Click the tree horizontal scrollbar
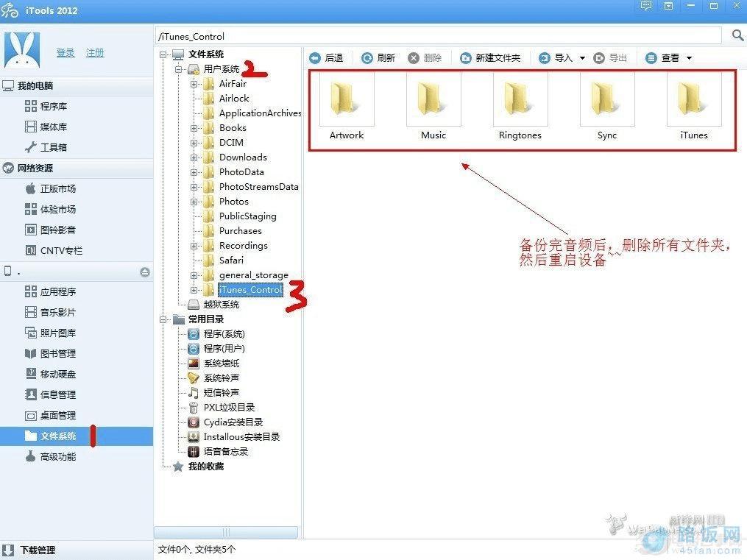Image resolution: width=747 pixels, height=560 pixels. coord(226,532)
